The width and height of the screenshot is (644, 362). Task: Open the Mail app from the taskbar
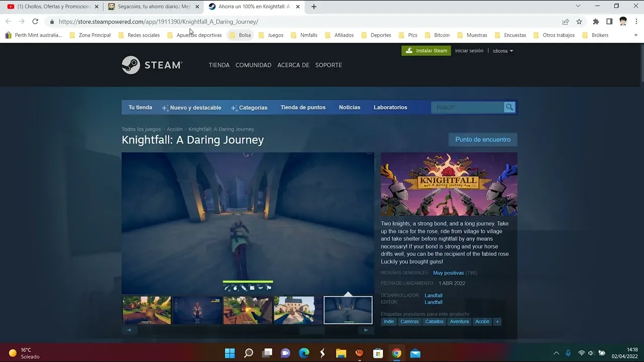coord(415,353)
